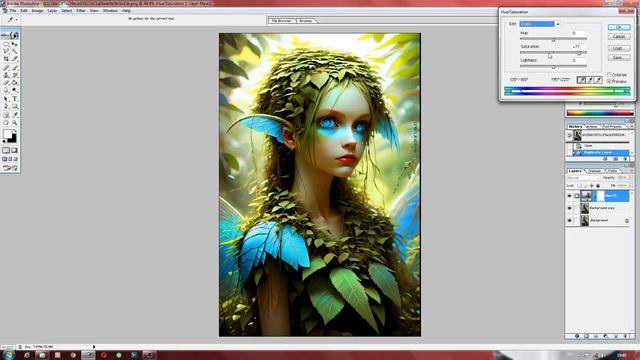This screenshot has width=640, height=360.
Task: Open the Layer menu
Action: click(x=52, y=11)
